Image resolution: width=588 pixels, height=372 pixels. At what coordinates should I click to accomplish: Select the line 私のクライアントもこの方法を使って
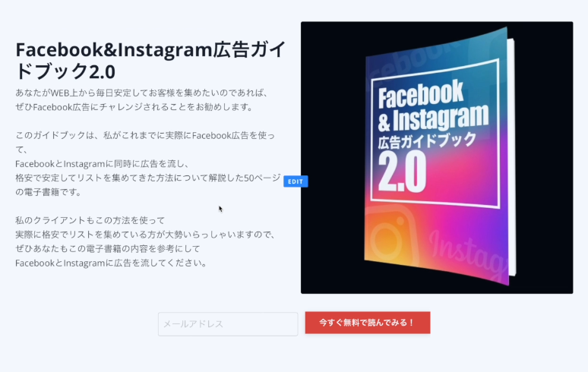[90, 220]
